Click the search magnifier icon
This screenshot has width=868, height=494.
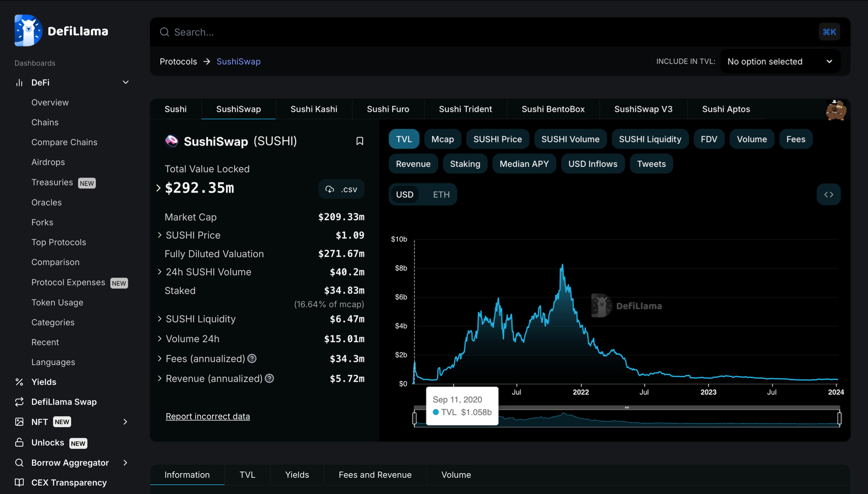pyautogui.click(x=165, y=32)
